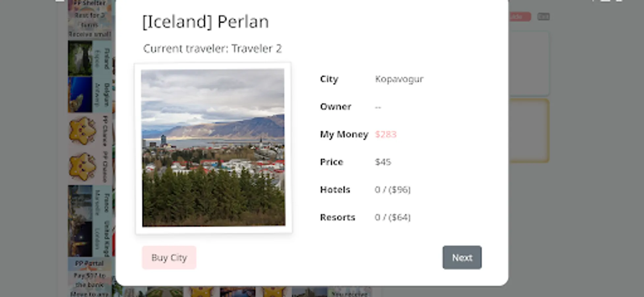Viewport: 644px width, 297px height.
Task: Click the PP Portal board tile
Action: pos(89,277)
